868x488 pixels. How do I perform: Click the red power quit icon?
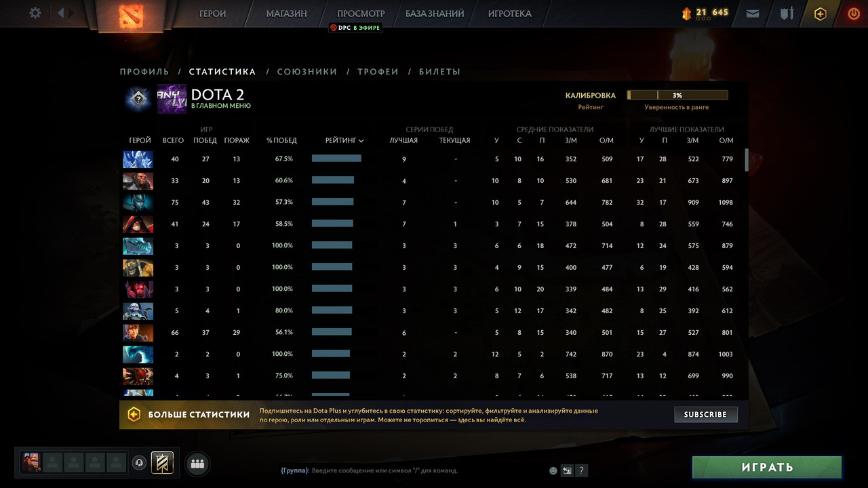click(854, 13)
